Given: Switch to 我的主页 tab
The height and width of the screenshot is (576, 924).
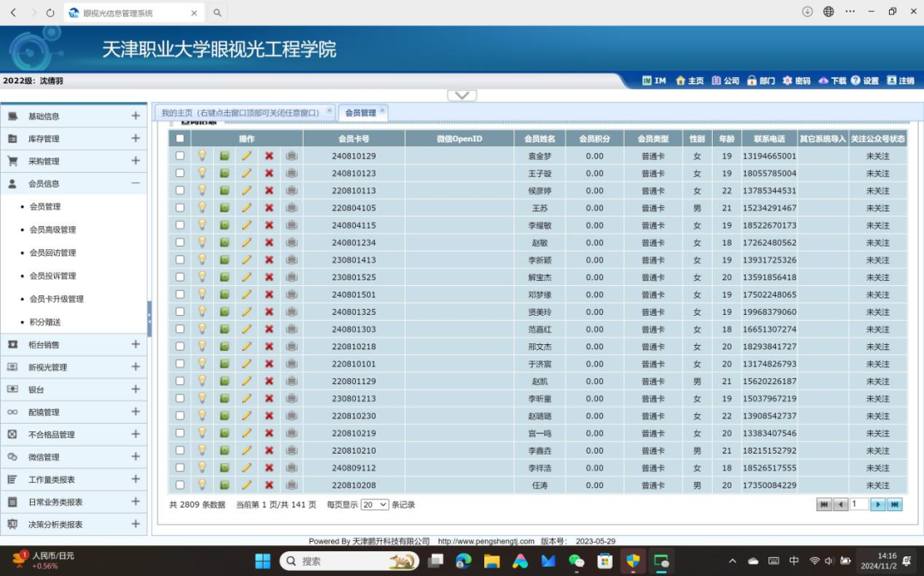Looking at the screenshot, I should coord(240,113).
